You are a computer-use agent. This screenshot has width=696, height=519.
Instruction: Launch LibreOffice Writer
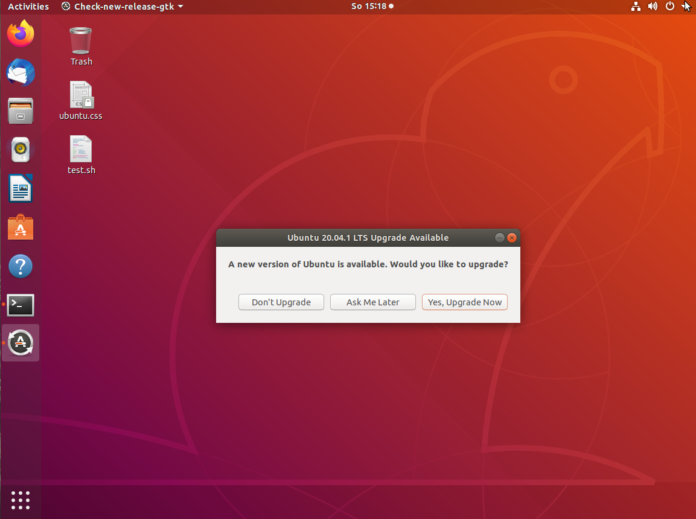pos(20,188)
